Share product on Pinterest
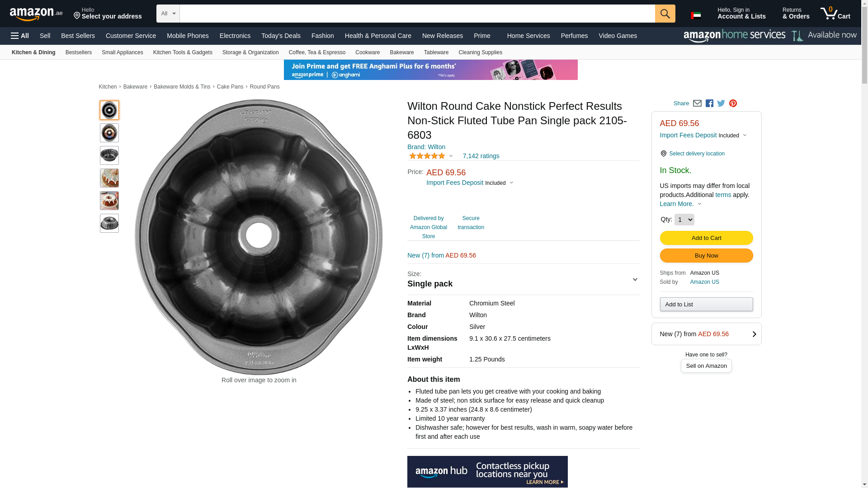 pyautogui.click(x=733, y=103)
